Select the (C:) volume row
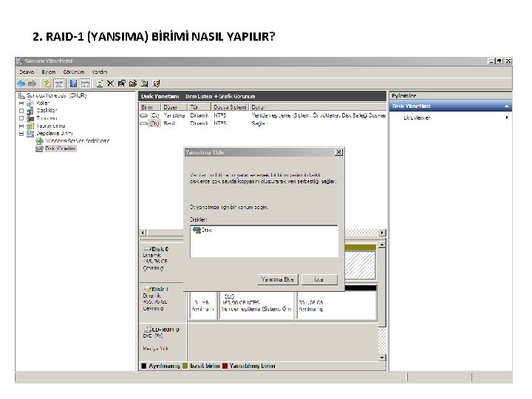Screen dimensions: 532x399 [262, 116]
